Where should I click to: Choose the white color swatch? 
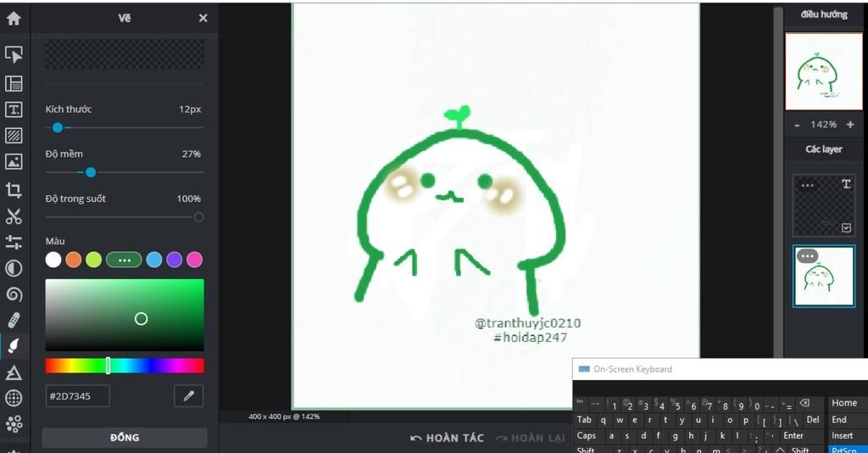tap(53, 260)
